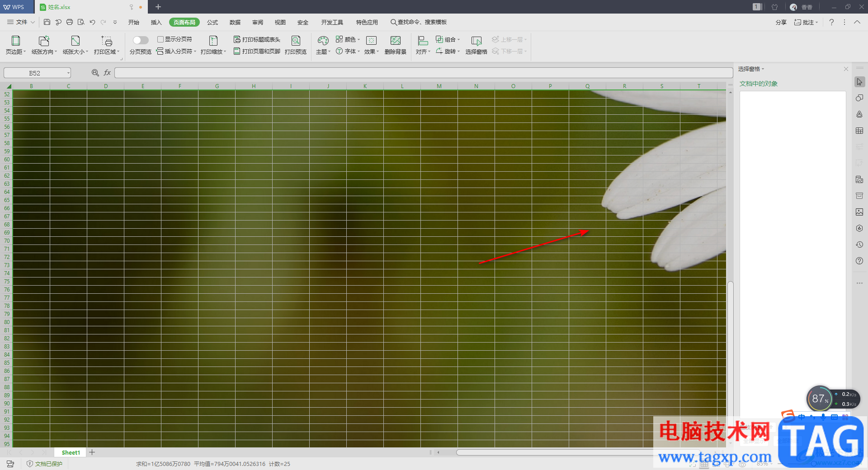Switch to the 视图 tab
Screen dimensions: 868x470
point(280,22)
